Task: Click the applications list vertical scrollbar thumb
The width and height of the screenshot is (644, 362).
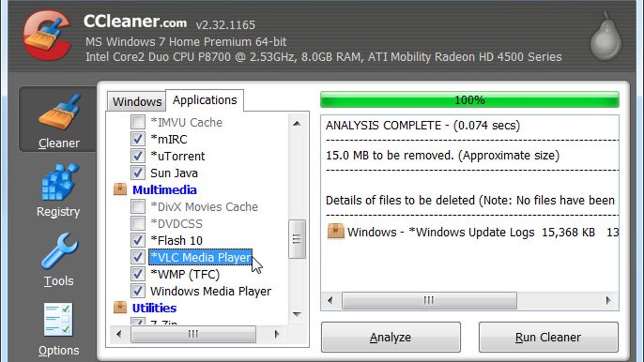Action: point(297,239)
